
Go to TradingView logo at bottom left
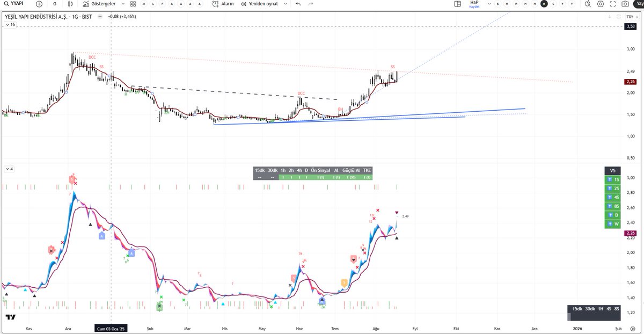(10, 317)
